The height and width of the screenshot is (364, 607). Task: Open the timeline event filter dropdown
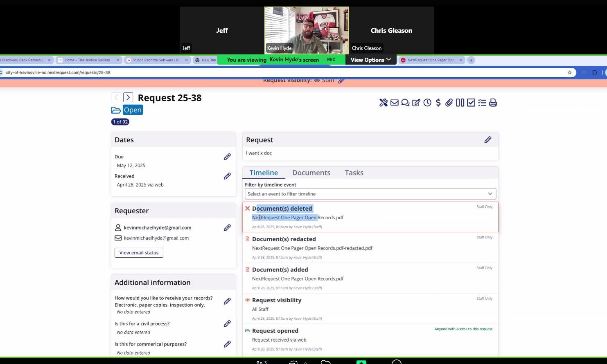click(x=370, y=194)
